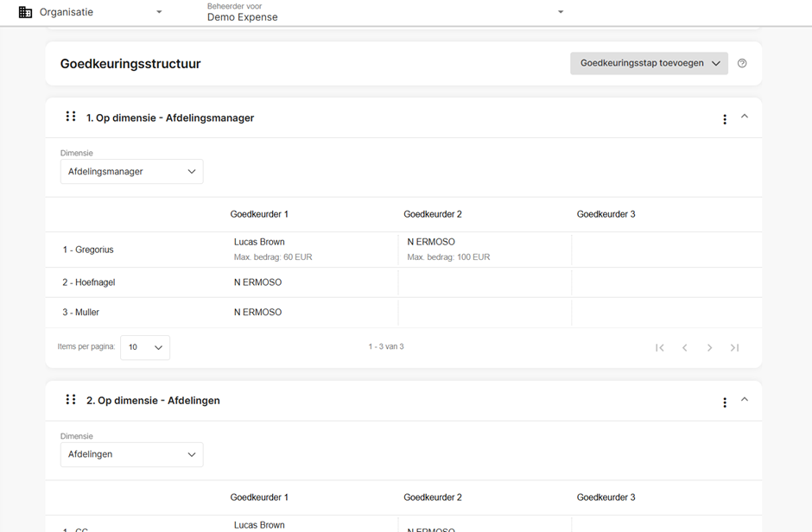Click the Goedkeurder 2 header in step 1
812x532 pixels.
click(433, 214)
